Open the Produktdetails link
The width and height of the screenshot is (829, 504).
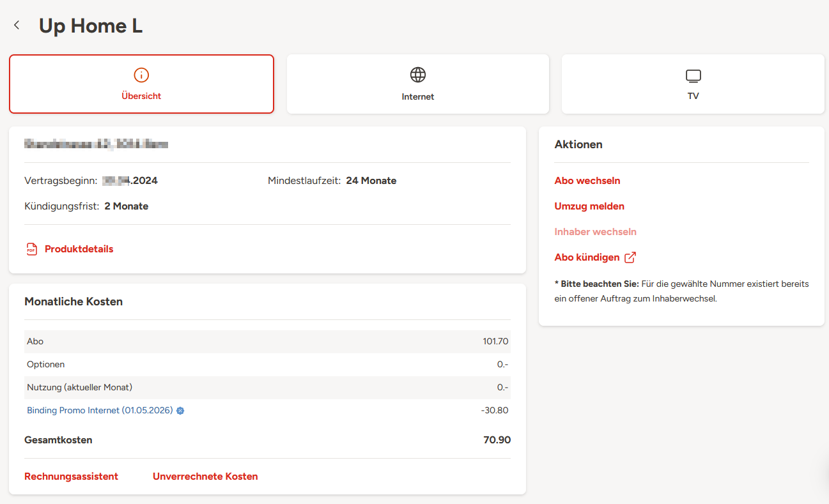(79, 249)
